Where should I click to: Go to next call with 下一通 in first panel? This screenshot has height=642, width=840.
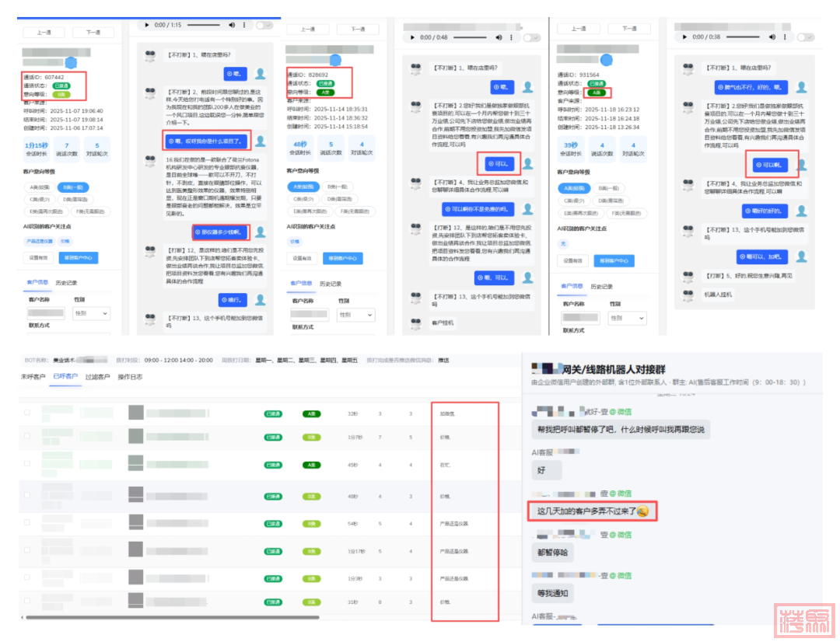(x=93, y=33)
